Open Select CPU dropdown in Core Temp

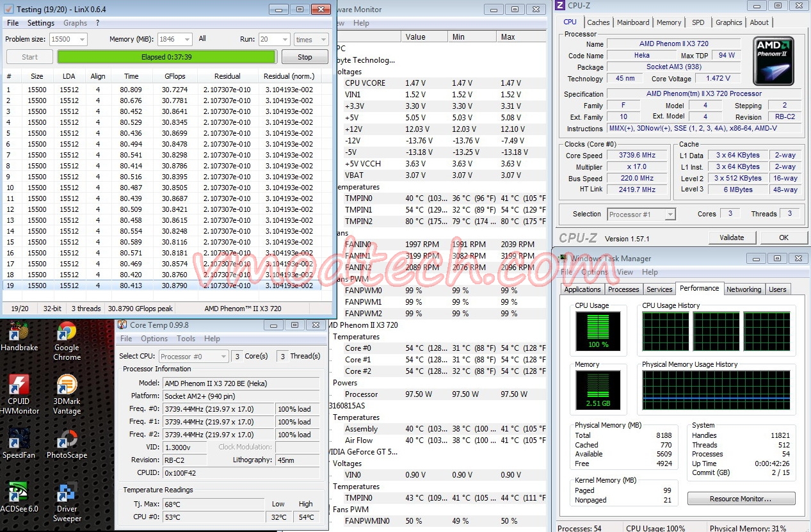pyautogui.click(x=193, y=356)
